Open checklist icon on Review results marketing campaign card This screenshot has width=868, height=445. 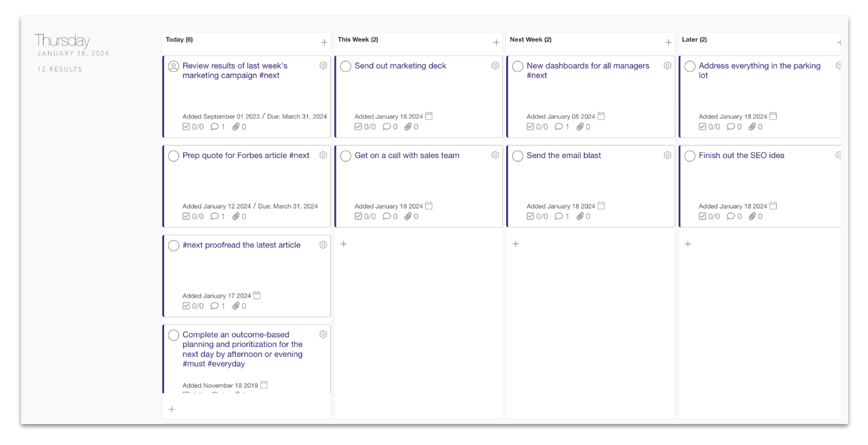(x=186, y=127)
